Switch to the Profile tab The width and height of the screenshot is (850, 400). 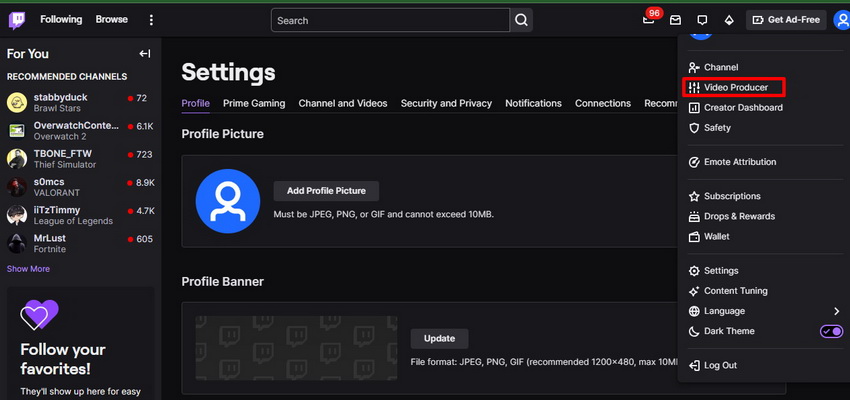196,103
